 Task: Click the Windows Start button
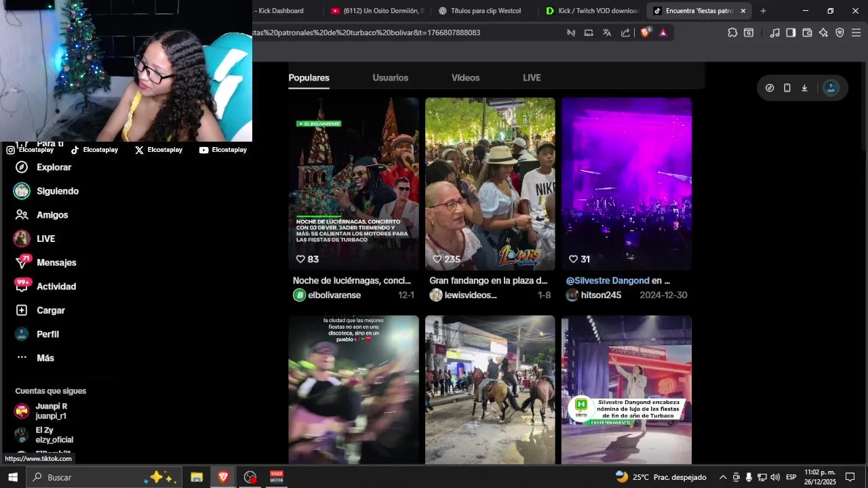(12, 477)
